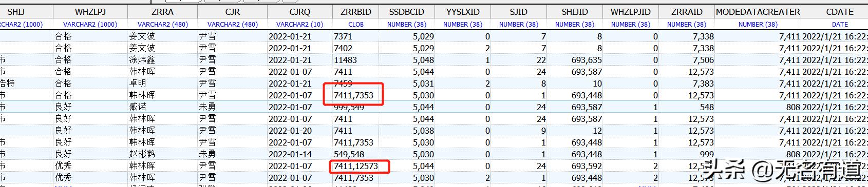Click the SSDBCID value 5,031

(423, 84)
